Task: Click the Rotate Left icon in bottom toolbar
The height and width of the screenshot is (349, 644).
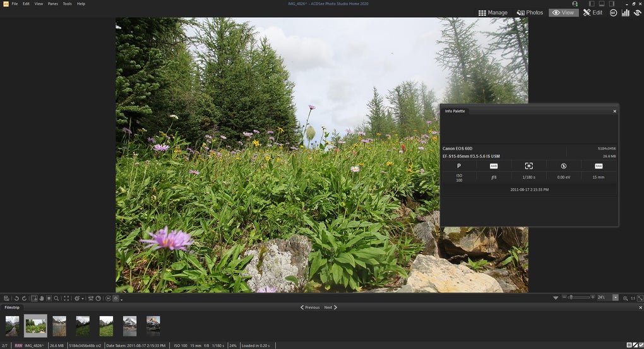Action: 16,298
